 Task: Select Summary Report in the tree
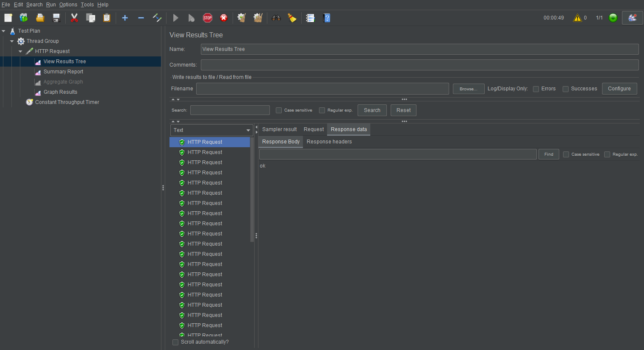coord(64,72)
